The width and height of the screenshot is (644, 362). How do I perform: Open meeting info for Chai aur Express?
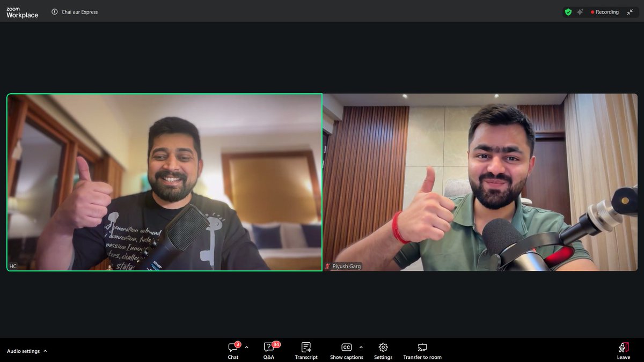click(54, 11)
